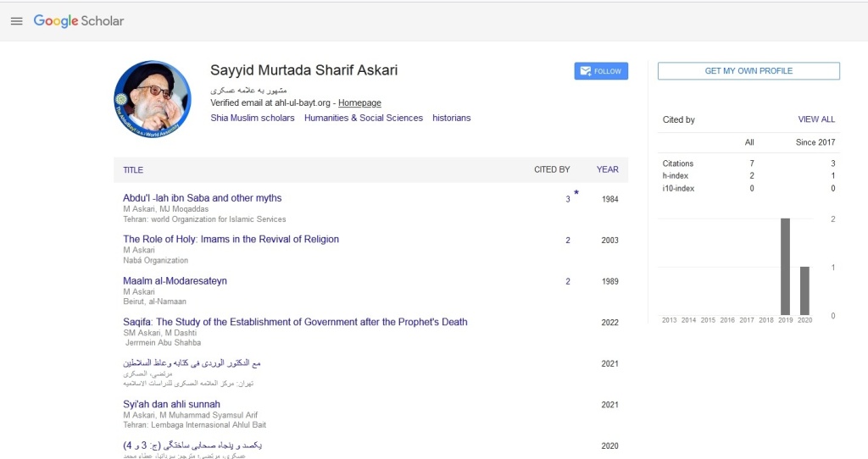Click the TITLE column header
This screenshot has height=459, width=868.
(x=133, y=169)
